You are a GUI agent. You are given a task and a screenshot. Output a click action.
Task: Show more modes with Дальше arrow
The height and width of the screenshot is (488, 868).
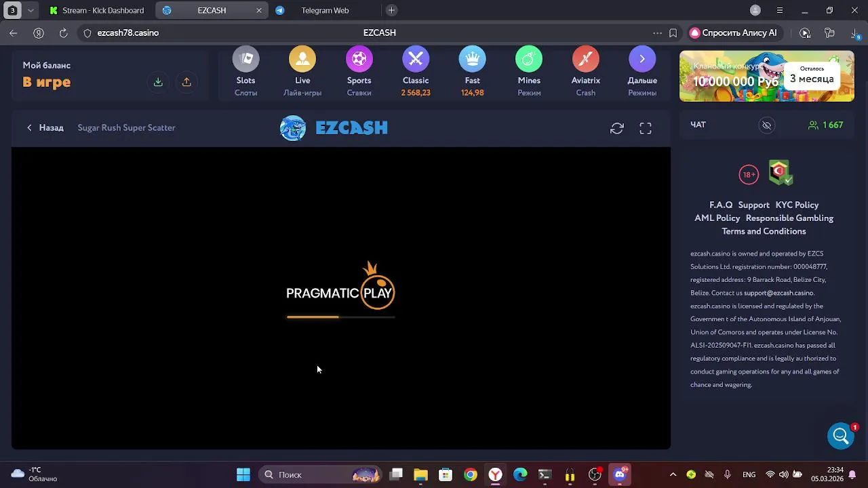coord(642,60)
